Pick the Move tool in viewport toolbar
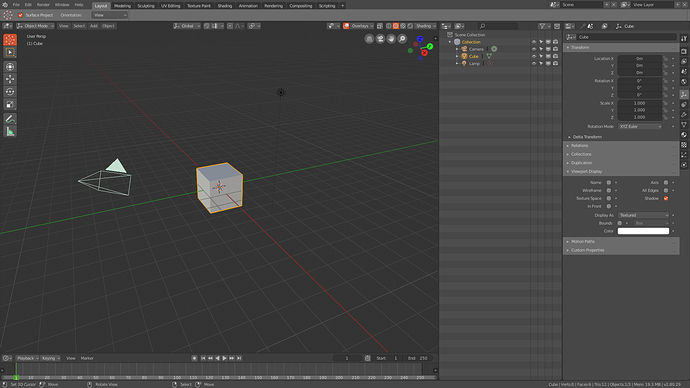Viewport: 690px width, 388px height. [x=10, y=79]
